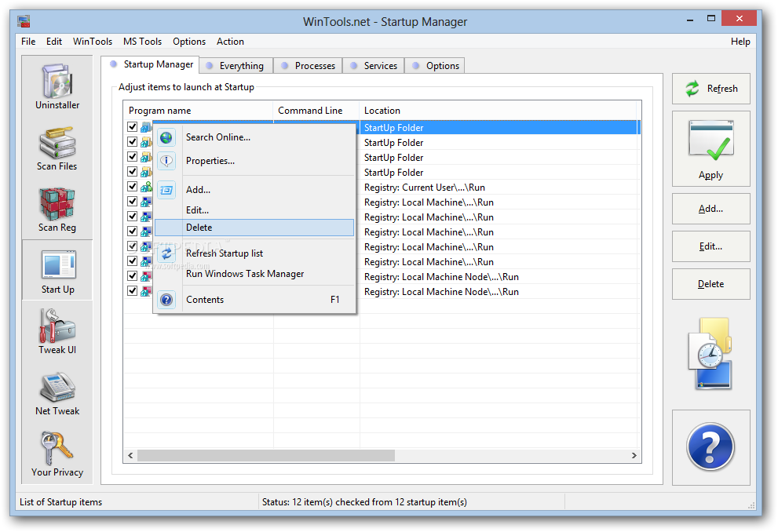Click the horizontal scrollbar thumb
The width and height of the screenshot is (778, 532).
click(x=266, y=455)
